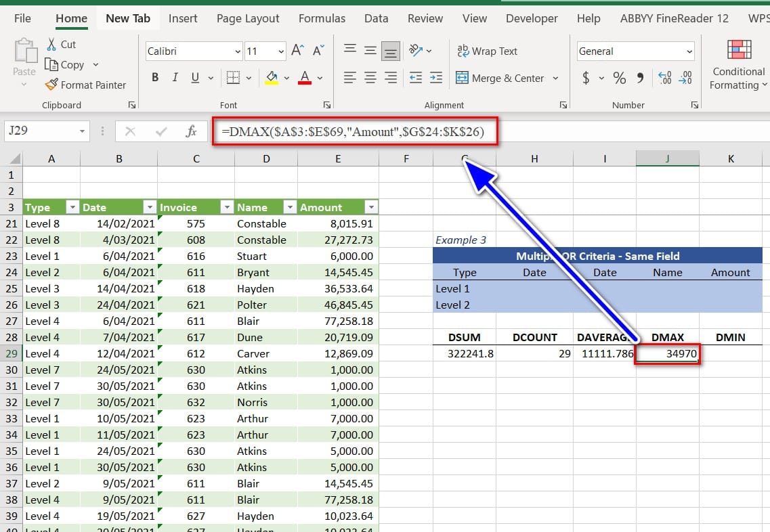Click the Cut scissors icon
The image size is (770, 532).
[x=51, y=45]
